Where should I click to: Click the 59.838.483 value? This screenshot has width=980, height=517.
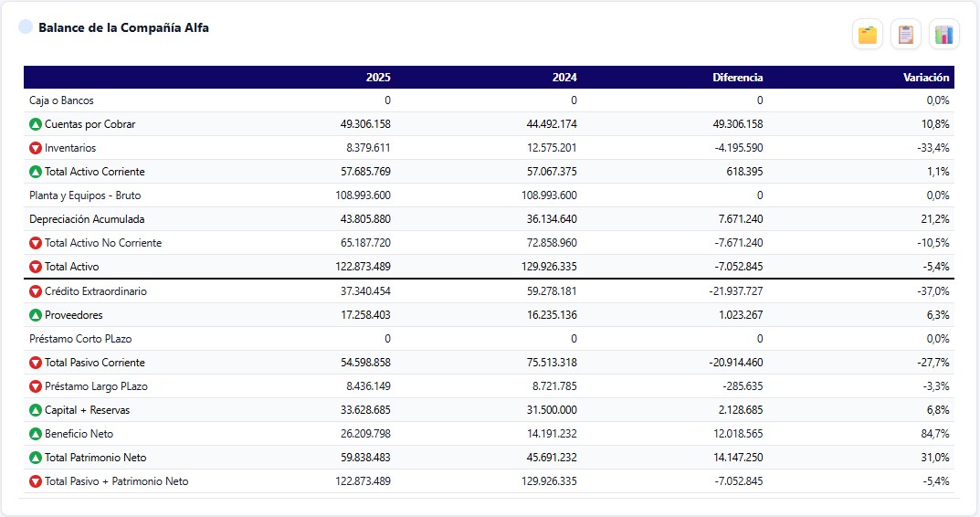365,458
